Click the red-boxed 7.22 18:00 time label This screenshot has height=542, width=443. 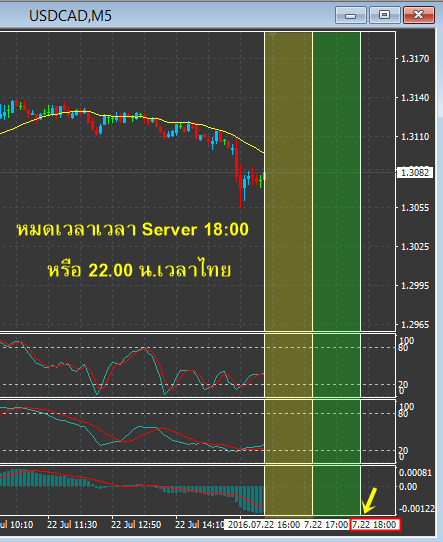(375, 525)
